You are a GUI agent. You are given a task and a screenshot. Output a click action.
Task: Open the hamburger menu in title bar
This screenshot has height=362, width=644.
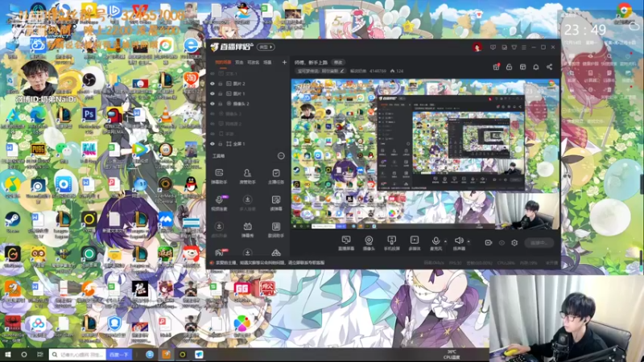[524, 47]
